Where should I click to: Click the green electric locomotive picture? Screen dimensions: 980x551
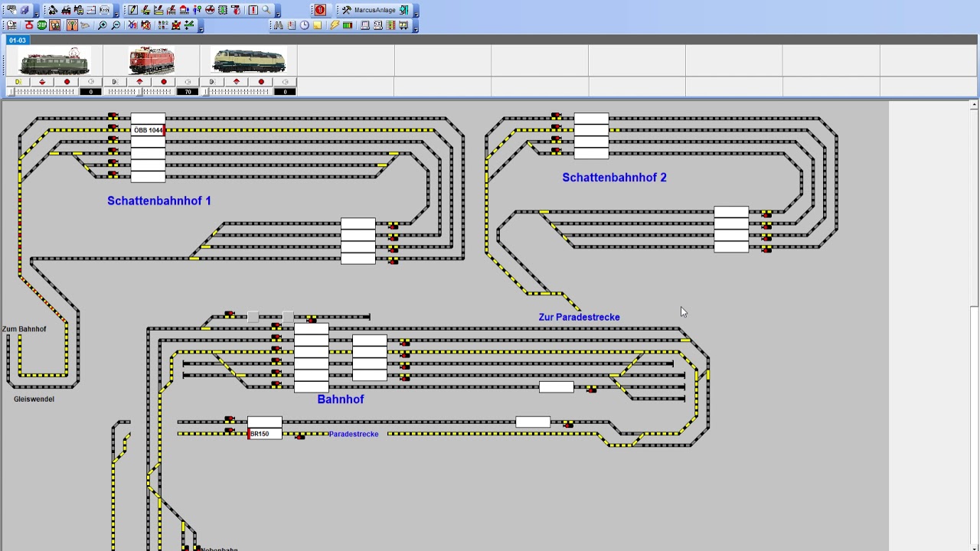54,60
